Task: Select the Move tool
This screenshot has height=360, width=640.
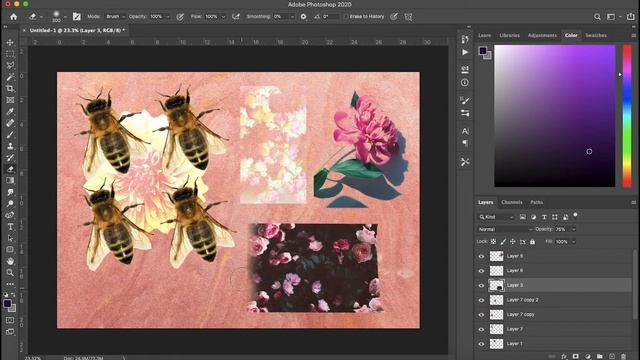Action: tap(10, 42)
